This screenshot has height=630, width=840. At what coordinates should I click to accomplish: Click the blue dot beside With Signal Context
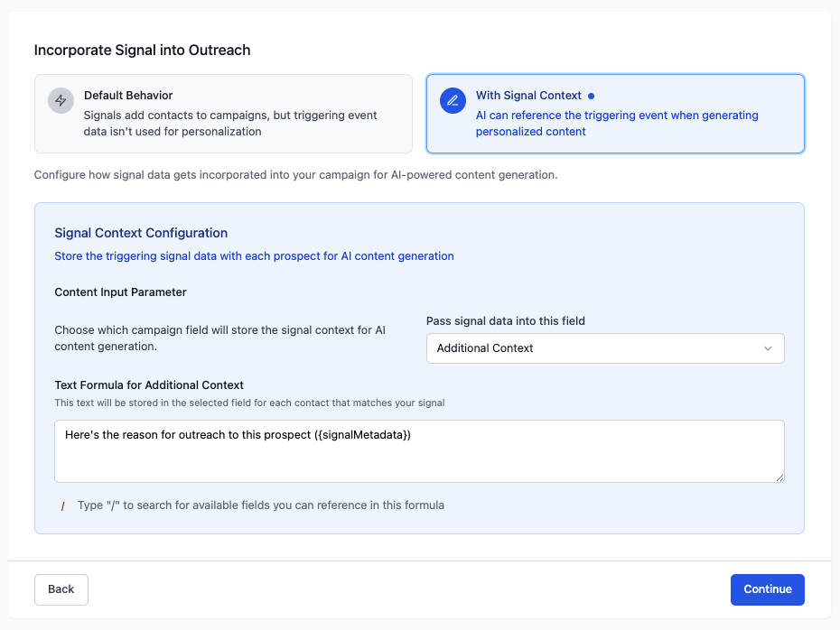click(591, 97)
